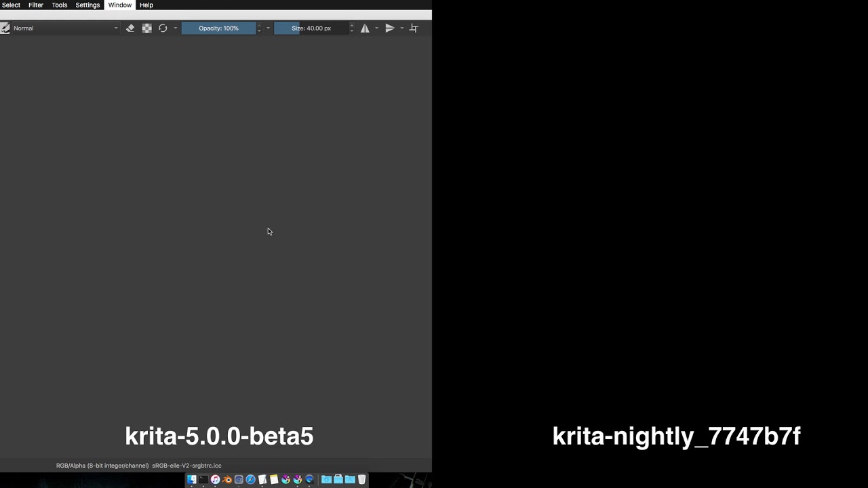Expand the vertical mirror options arrow
Viewport: 868px width, 488px height.
[x=401, y=28]
